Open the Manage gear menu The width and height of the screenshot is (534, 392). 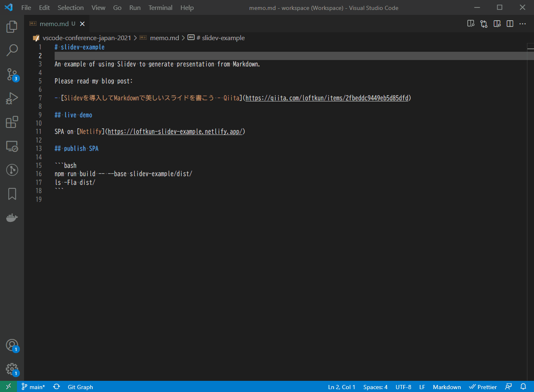tap(12, 369)
